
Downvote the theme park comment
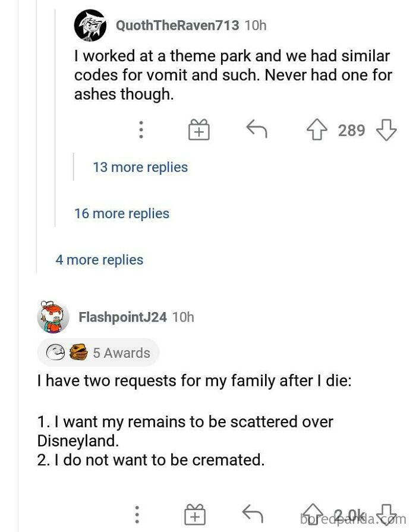386,130
